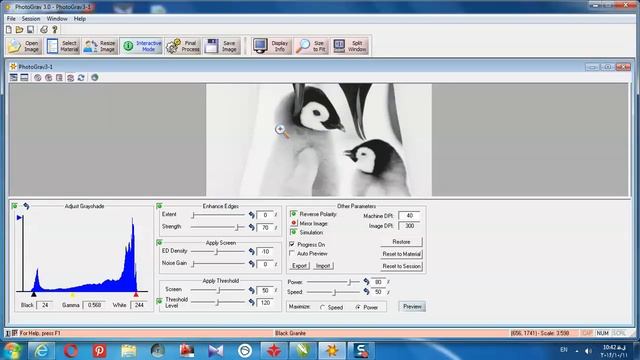Click the small floppy-disk save icon
Image resolution: width=640 pixels, height=360 pixels.
pyautogui.click(x=30, y=29)
